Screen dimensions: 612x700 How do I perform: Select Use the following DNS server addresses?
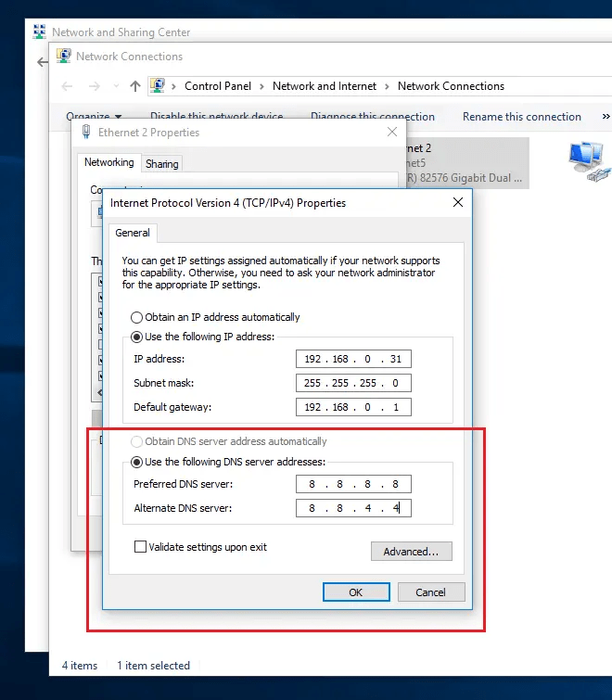pyautogui.click(x=137, y=462)
